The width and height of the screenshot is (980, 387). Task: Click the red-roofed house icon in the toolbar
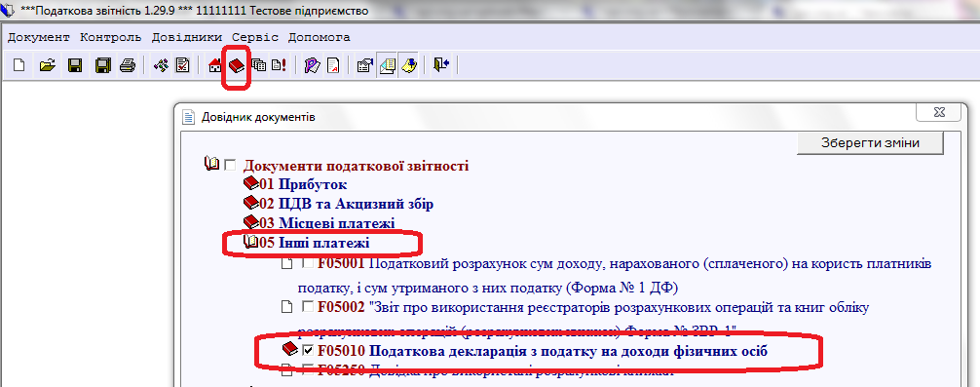click(x=214, y=65)
